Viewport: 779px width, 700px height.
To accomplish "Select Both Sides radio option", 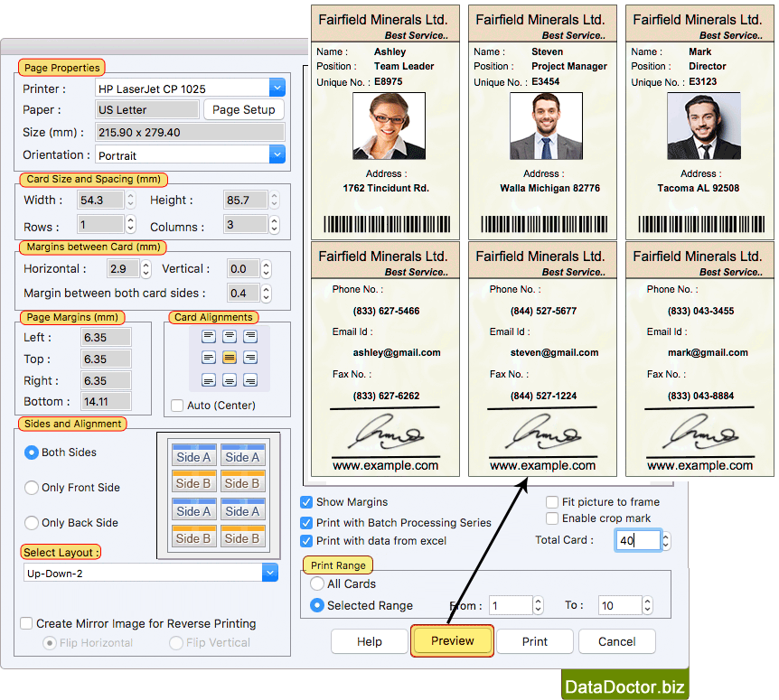I will coord(32,453).
